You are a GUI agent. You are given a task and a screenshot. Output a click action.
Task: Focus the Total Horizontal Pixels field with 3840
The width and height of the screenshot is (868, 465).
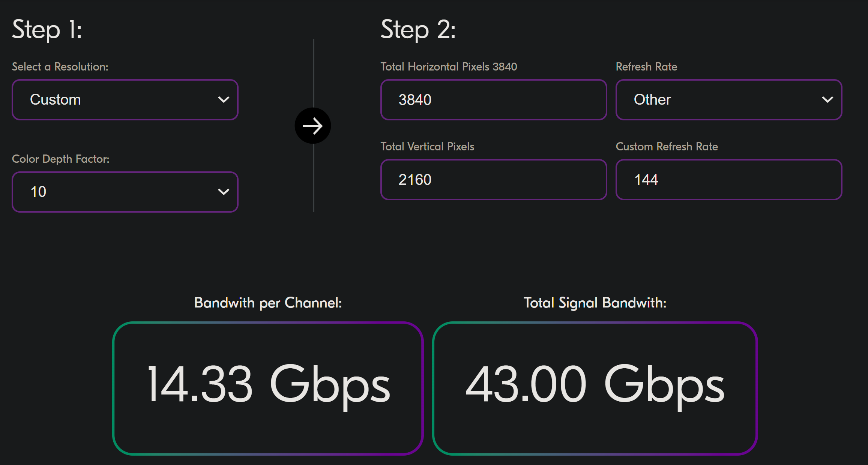[493, 100]
